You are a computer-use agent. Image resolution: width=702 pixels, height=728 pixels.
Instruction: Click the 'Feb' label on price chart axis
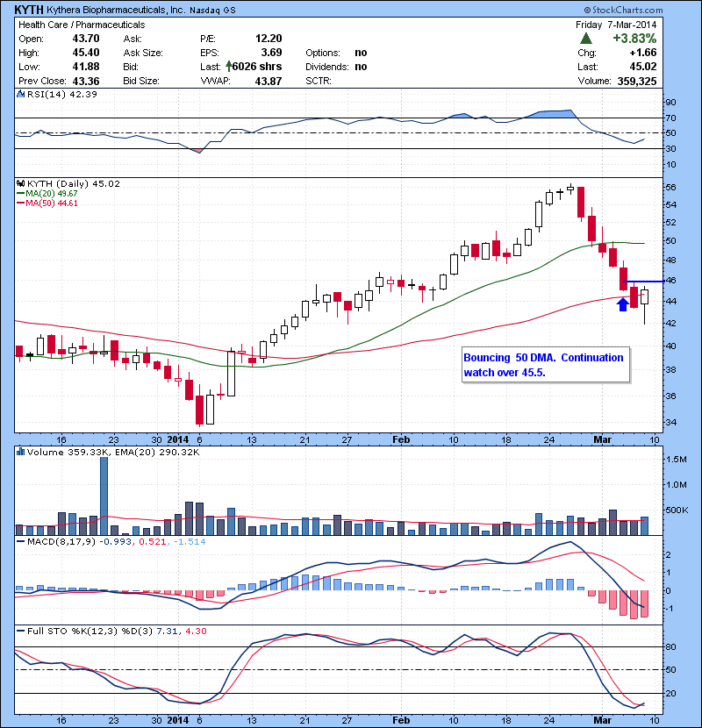click(x=401, y=439)
